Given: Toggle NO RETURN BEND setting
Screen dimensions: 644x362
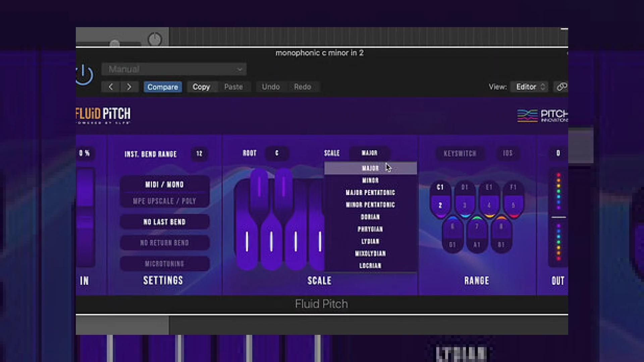Looking at the screenshot, I should tap(164, 243).
